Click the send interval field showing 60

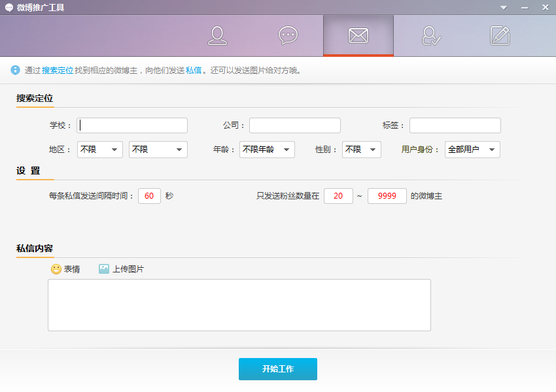[x=149, y=196]
